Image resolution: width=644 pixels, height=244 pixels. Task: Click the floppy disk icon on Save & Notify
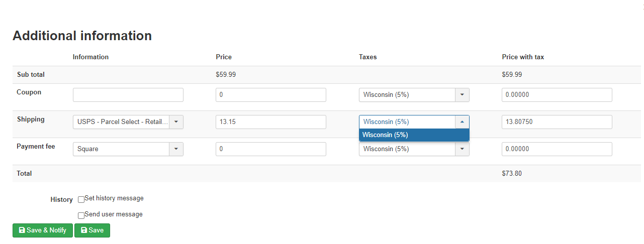click(x=22, y=230)
